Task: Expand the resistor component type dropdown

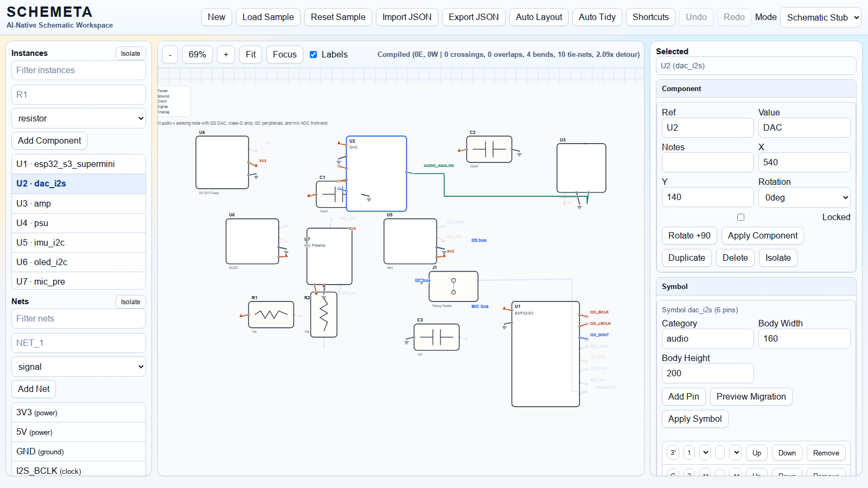Action: (79, 118)
